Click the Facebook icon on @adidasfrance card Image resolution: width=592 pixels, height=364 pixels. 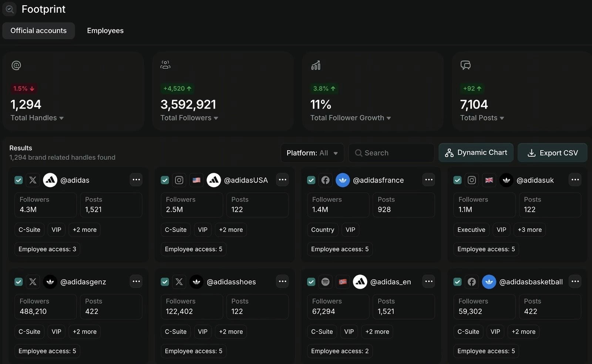tap(325, 180)
